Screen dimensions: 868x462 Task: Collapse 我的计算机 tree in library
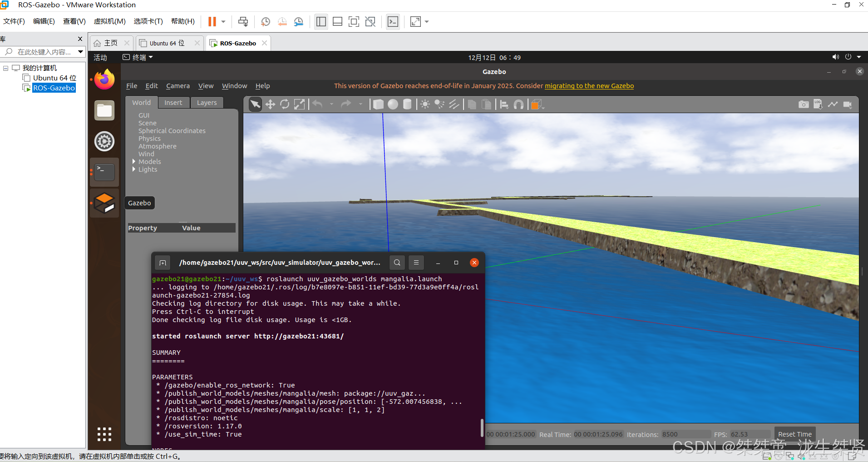click(5, 68)
